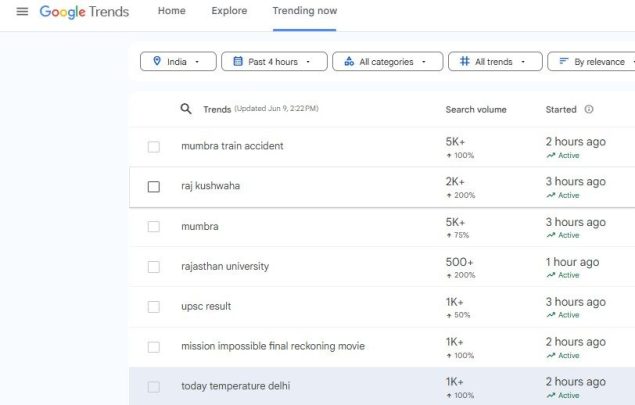Click the Google Trends logo
635x405 pixels.
click(x=84, y=11)
